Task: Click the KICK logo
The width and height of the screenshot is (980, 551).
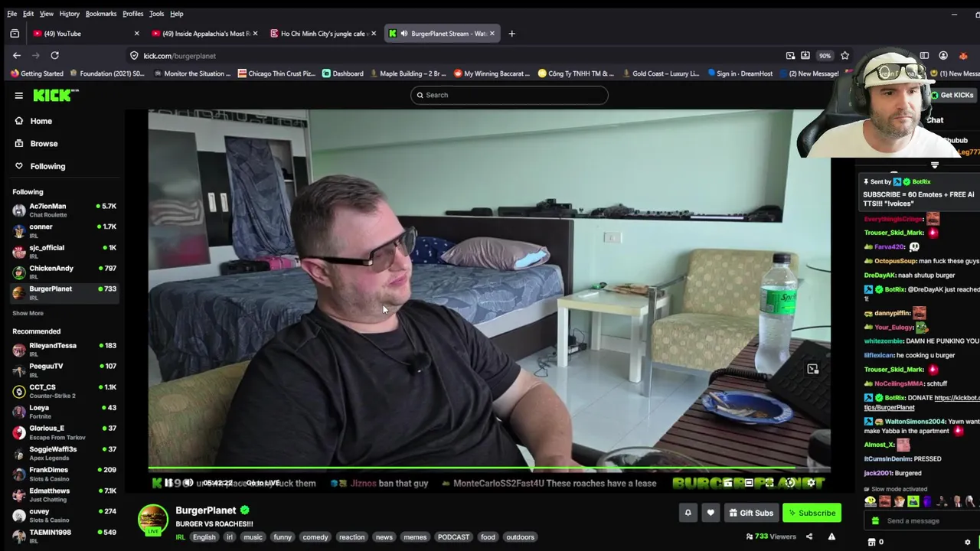Action: (55, 95)
